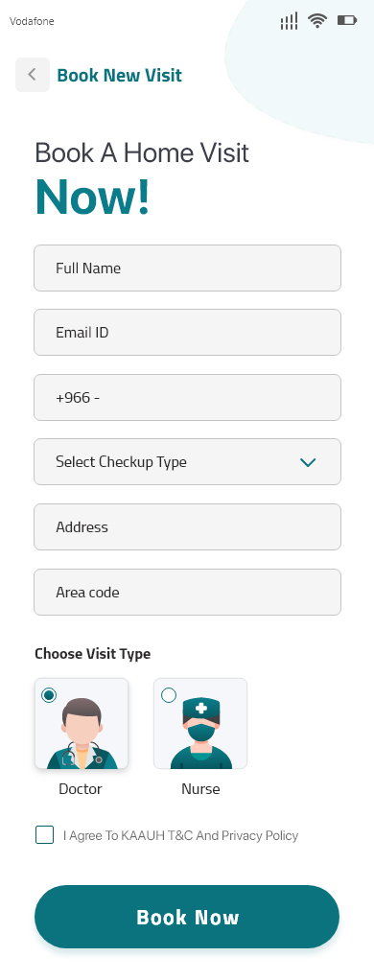
Task: Click the Email ID input field
Action: coord(188,333)
